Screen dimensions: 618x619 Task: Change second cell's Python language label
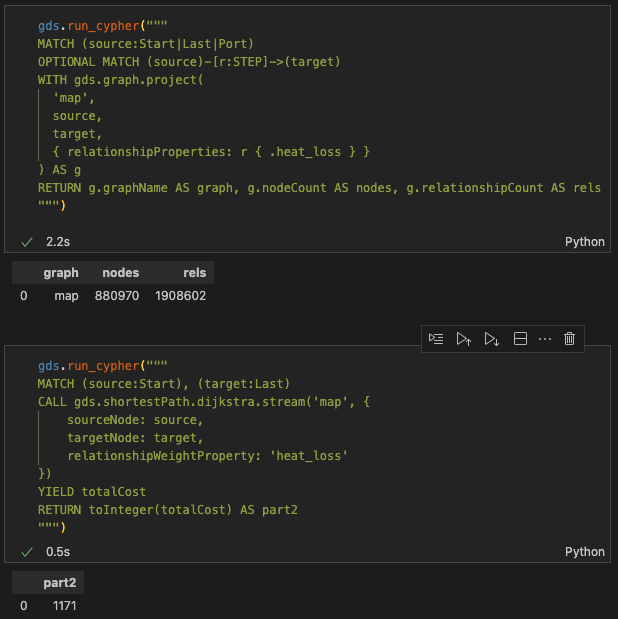(x=584, y=551)
